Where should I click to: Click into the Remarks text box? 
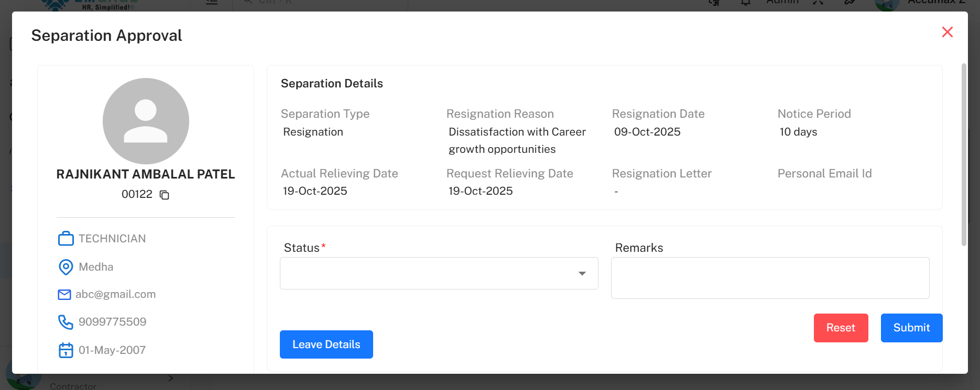[770, 278]
